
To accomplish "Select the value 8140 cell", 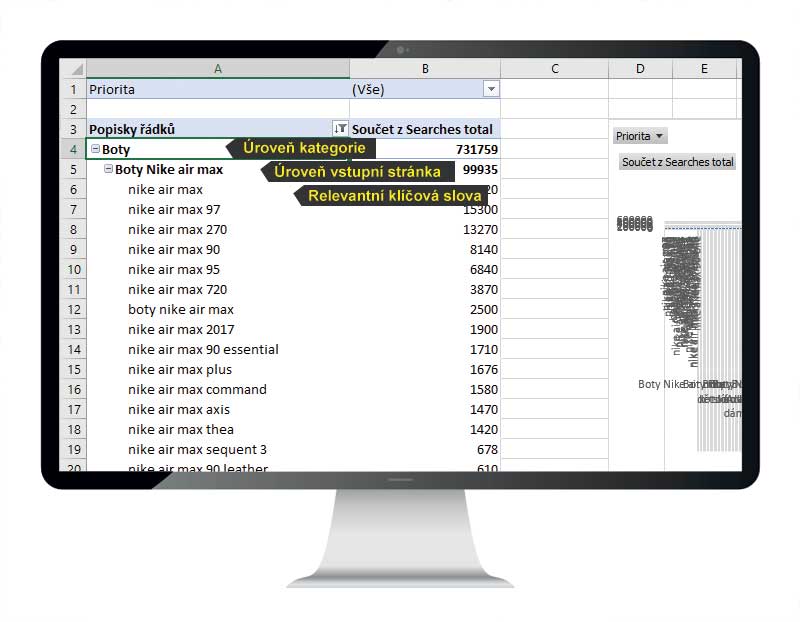I will coord(425,250).
